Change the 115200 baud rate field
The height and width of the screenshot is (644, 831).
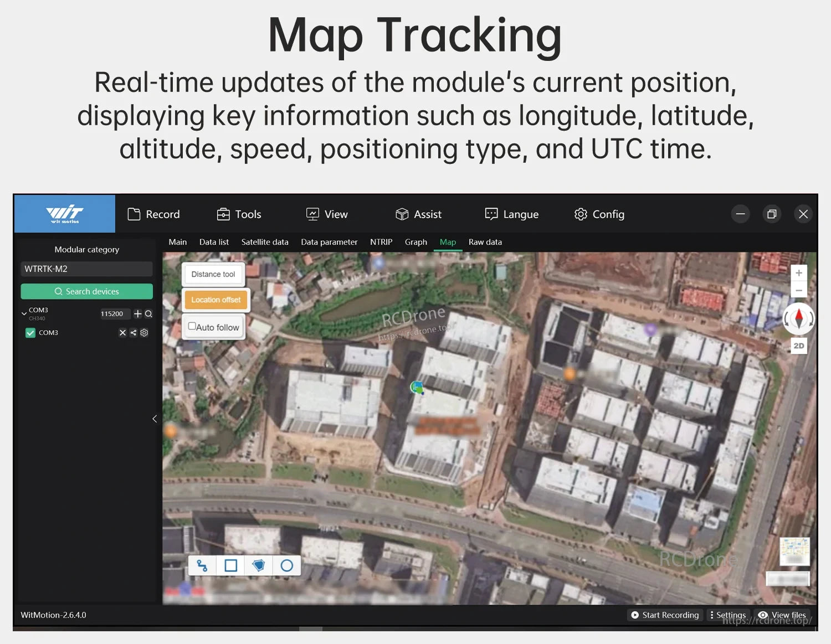114,314
